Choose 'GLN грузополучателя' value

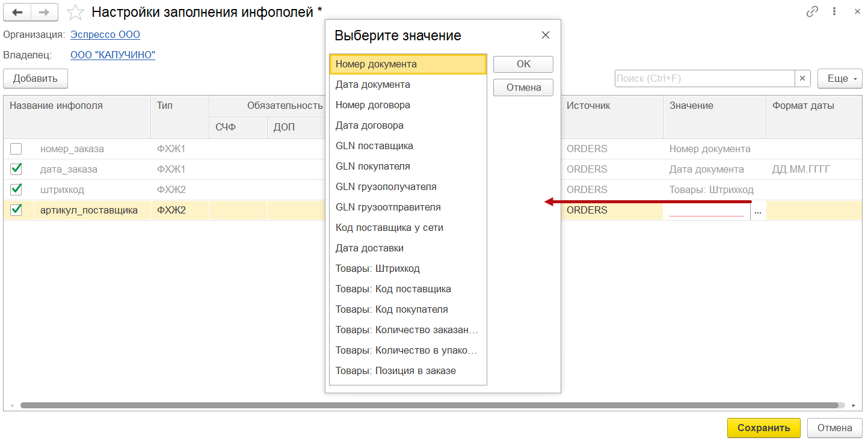(x=408, y=186)
